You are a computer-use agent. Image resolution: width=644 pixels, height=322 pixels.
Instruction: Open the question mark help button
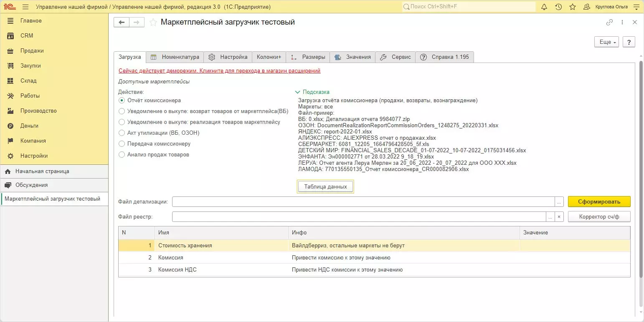point(629,42)
